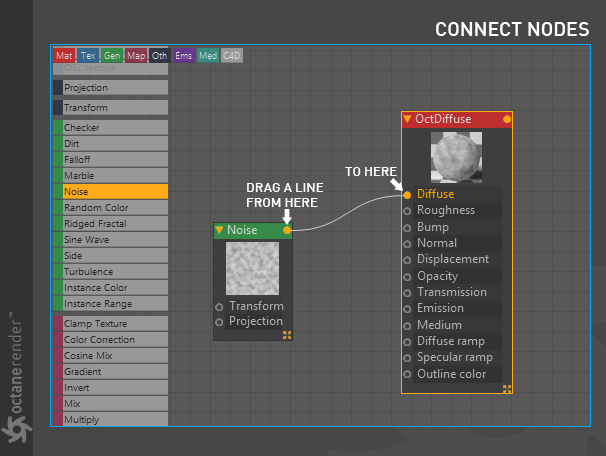The height and width of the screenshot is (456, 606).
Task: Click the Diffuse input pin on OctDiffuse
Action: point(407,195)
